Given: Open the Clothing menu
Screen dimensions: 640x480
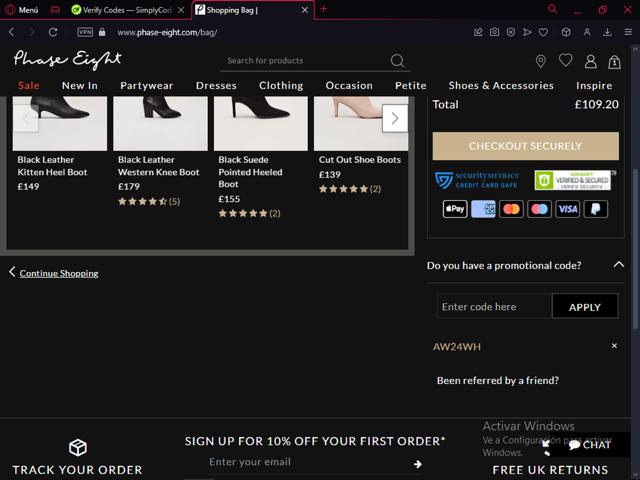Looking at the screenshot, I should (x=281, y=86).
